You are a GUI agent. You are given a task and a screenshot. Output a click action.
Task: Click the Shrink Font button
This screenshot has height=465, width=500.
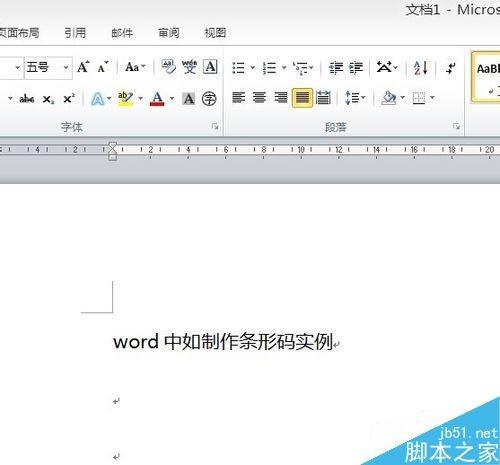click(x=103, y=67)
